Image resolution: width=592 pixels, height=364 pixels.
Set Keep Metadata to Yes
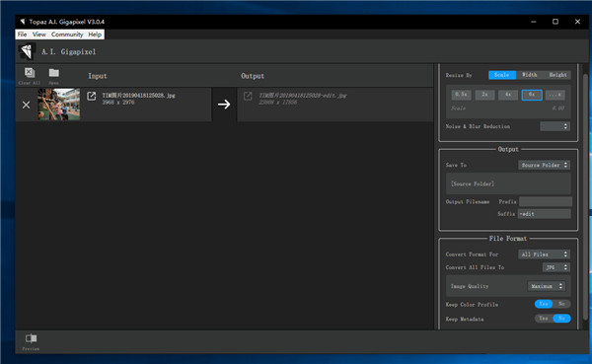tap(544, 319)
